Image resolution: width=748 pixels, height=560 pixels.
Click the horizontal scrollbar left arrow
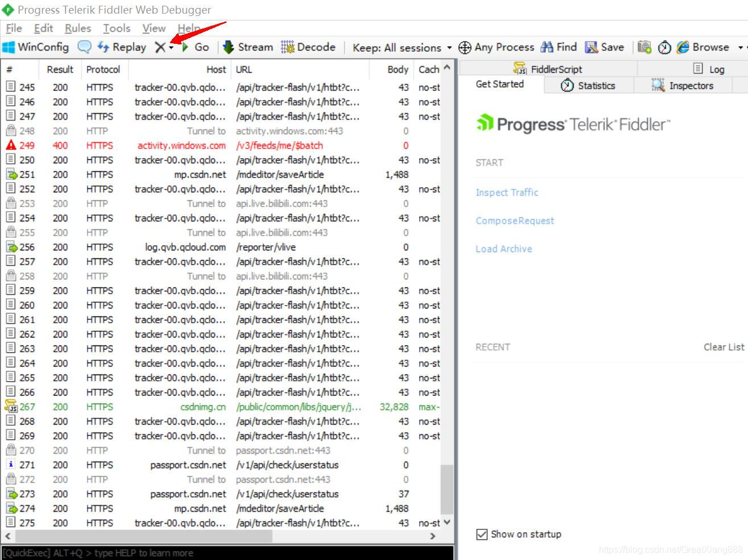pos(8,536)
